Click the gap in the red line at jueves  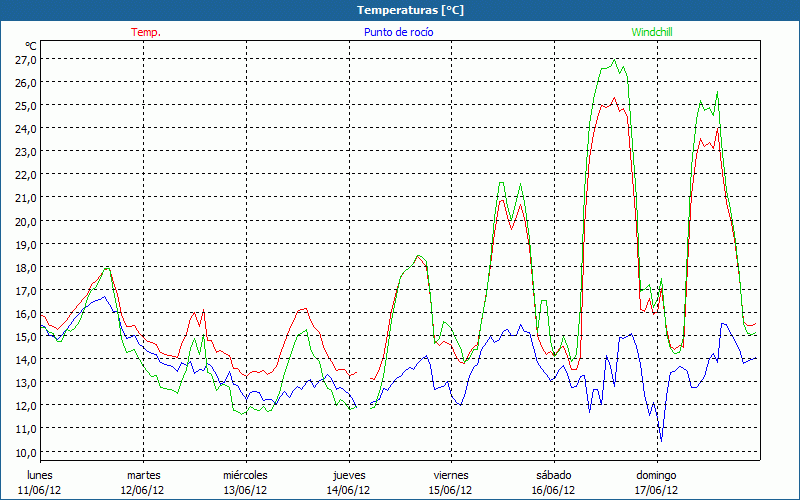(x=364, y=376)
